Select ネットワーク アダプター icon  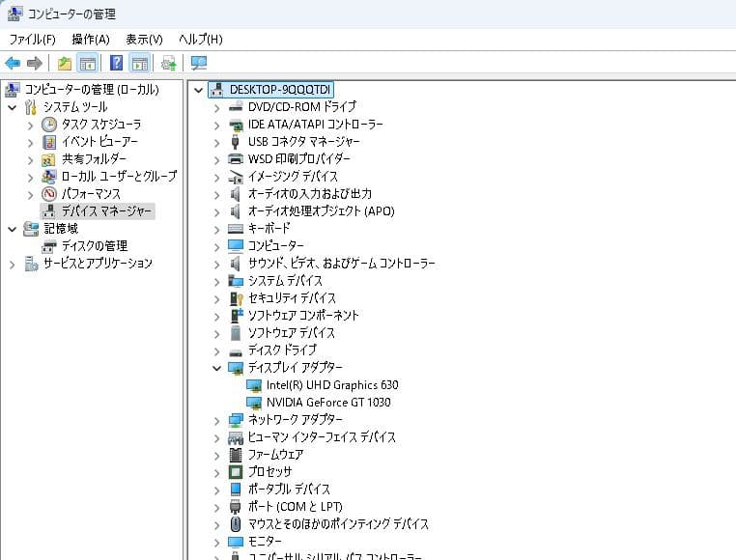pos(236,420)
